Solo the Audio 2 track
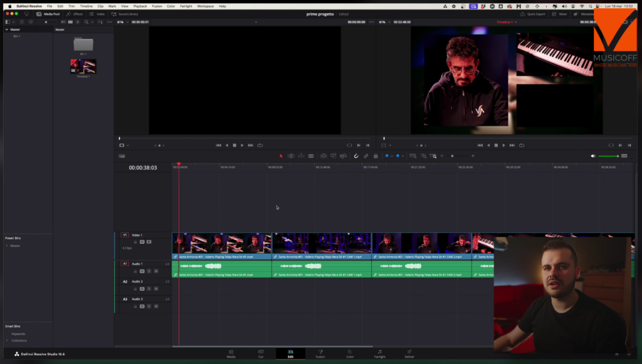642x364 pixels. [x=149, y=289]
